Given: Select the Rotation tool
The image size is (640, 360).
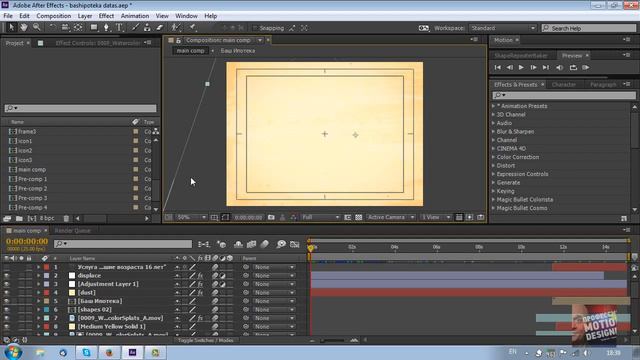Looking at the screenshot, I should [x=52, y=27].
